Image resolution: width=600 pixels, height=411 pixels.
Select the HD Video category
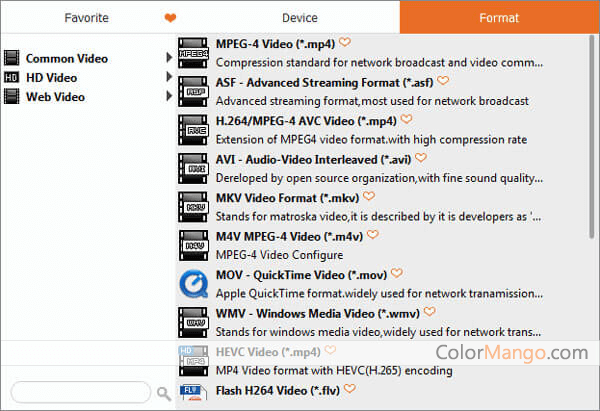(x=51, y=78)
